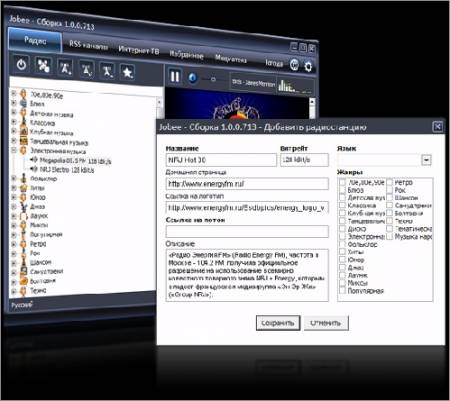Click the Отменить button
450x401 pixels.
tap(326, 323)
